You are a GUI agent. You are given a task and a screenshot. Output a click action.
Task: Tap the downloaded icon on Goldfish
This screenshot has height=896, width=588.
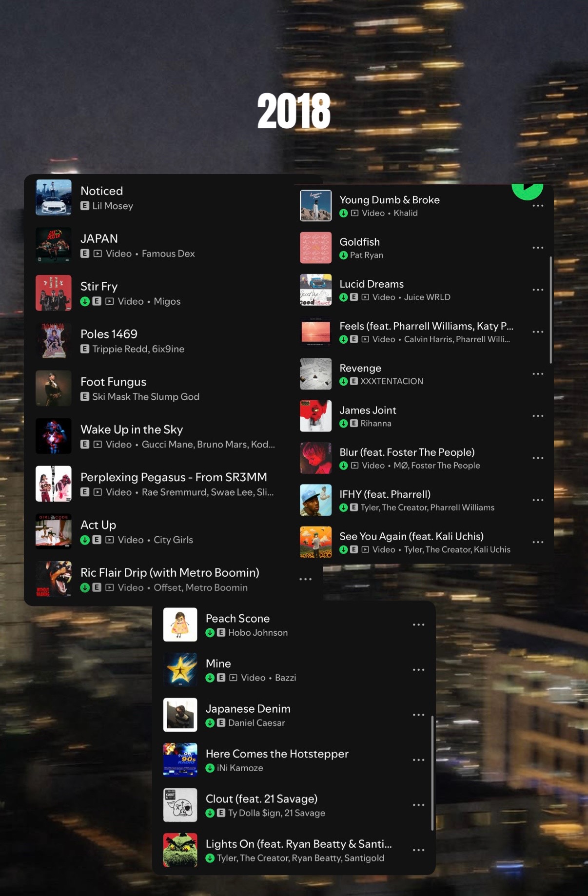343,255
